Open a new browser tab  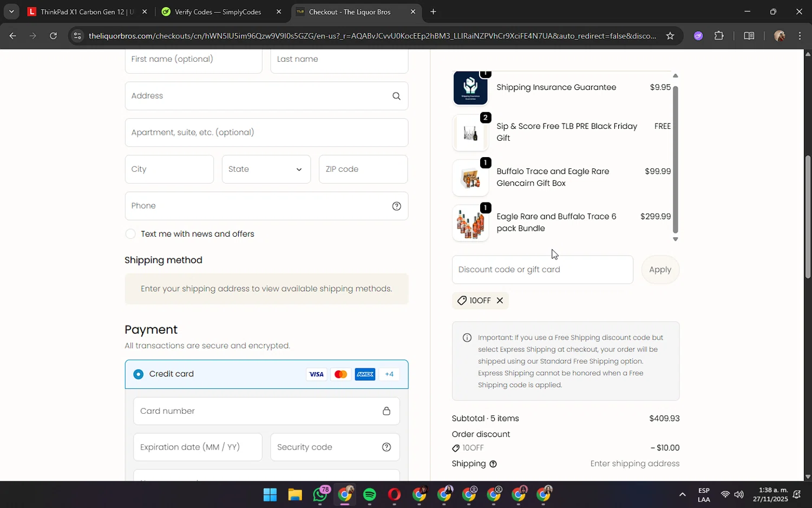433,12
